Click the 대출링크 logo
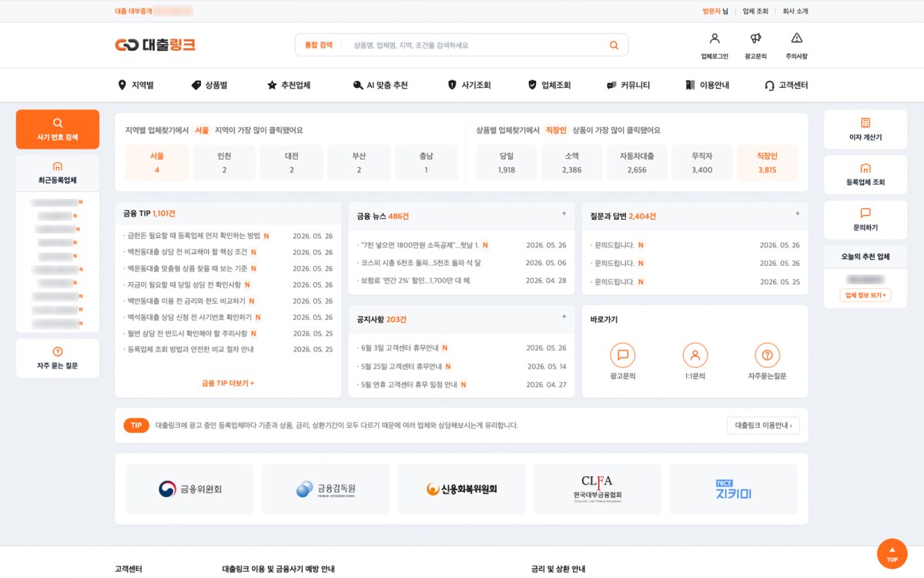This screenshot has height=578, width=924. tap(155, 45)
